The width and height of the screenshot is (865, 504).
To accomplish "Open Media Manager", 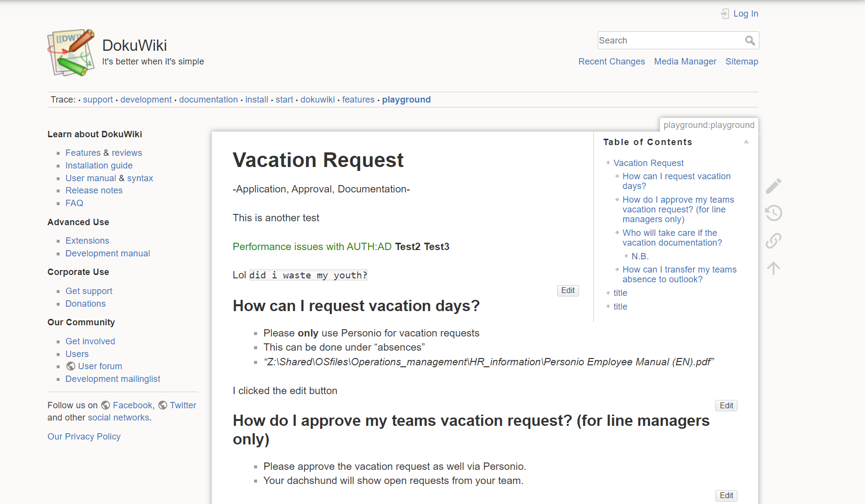I will [x=685, y=62].
